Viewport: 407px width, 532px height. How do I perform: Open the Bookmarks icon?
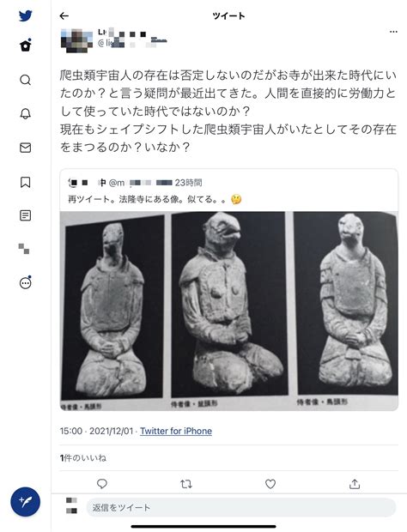(x=26, y=182)
